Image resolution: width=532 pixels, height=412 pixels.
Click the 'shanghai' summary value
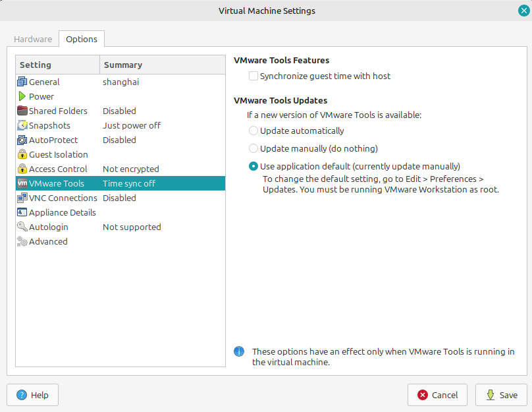[x=120, y=82]
